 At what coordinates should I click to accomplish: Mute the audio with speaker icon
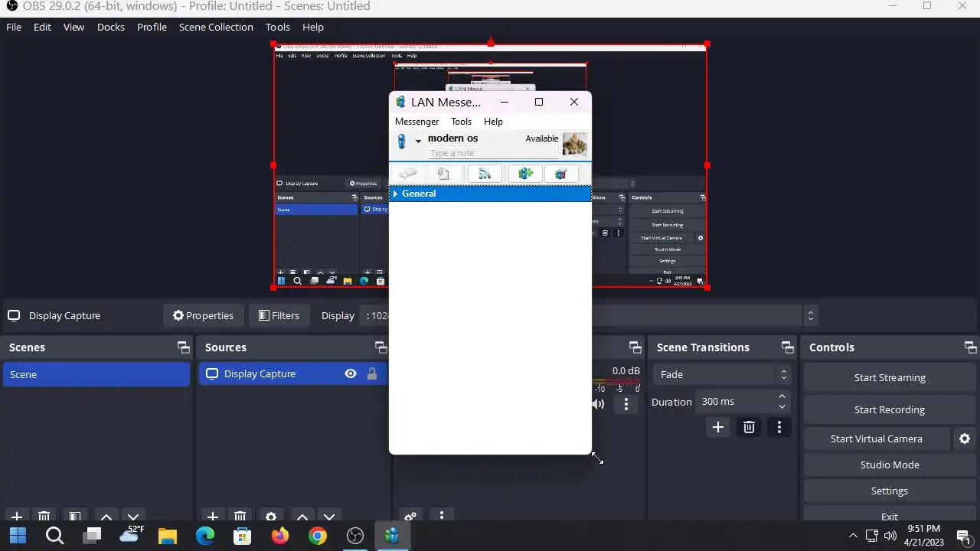(x=599, y=404)
